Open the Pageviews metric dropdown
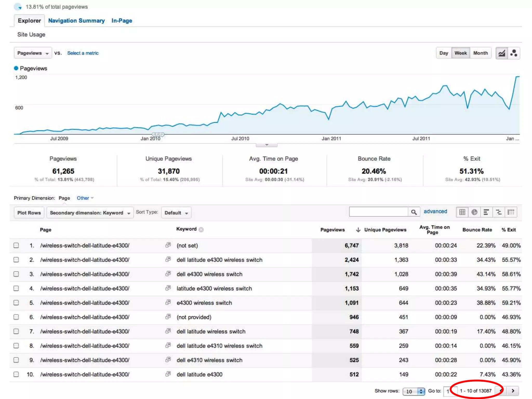 (x=33, y=53)
